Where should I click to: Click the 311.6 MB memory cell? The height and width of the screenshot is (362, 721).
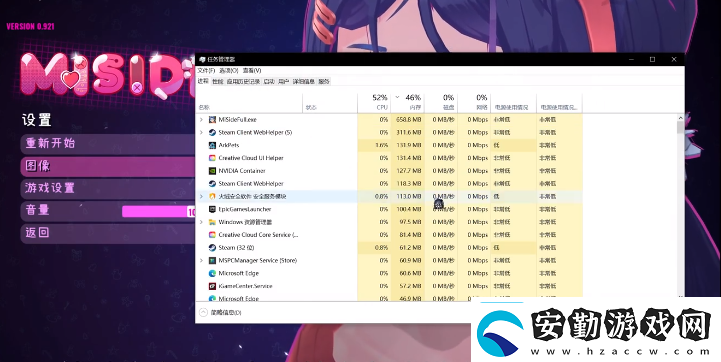[x=408, y=132]
